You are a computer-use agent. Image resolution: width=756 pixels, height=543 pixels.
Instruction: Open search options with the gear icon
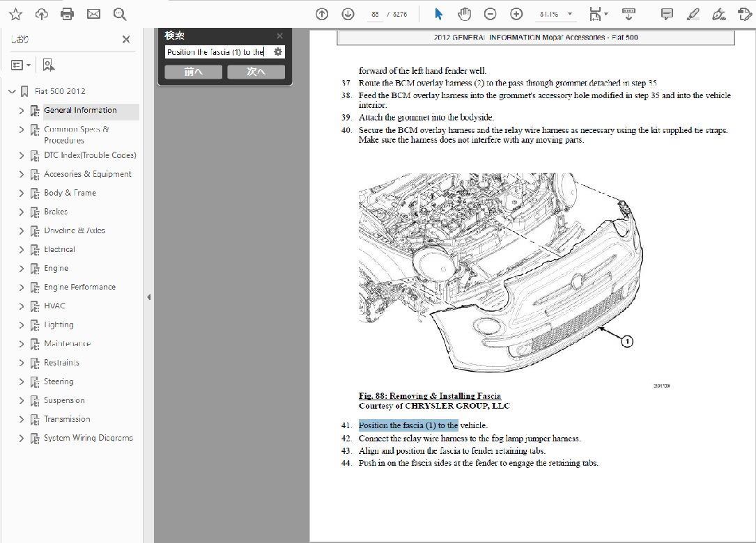tap(277, 52)
